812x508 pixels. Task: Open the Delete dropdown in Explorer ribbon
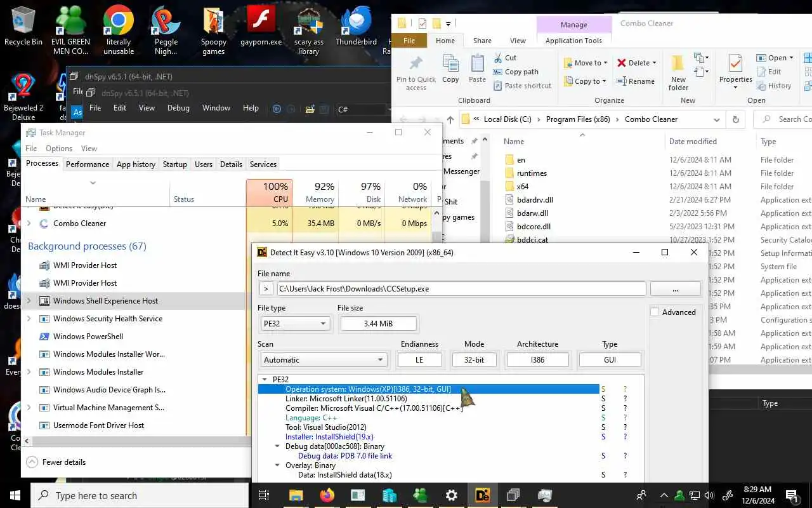tap(636, 62)
